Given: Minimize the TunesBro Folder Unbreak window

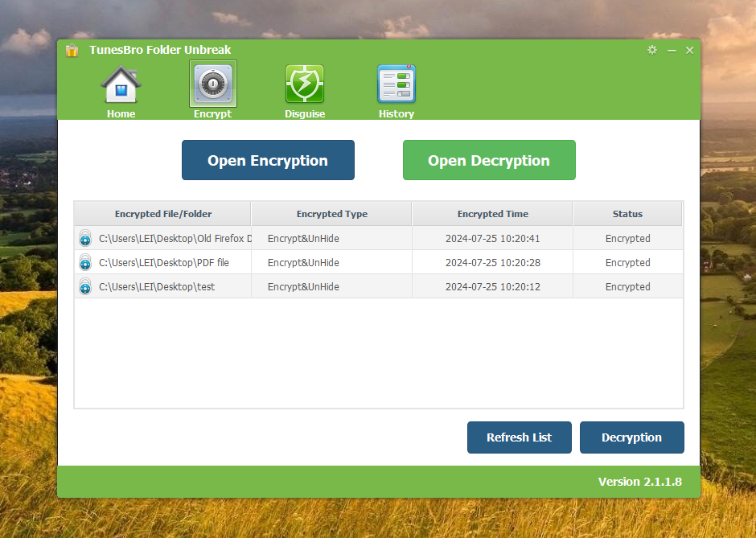Looking at the screenshot, I should click(x=672, y=51).
